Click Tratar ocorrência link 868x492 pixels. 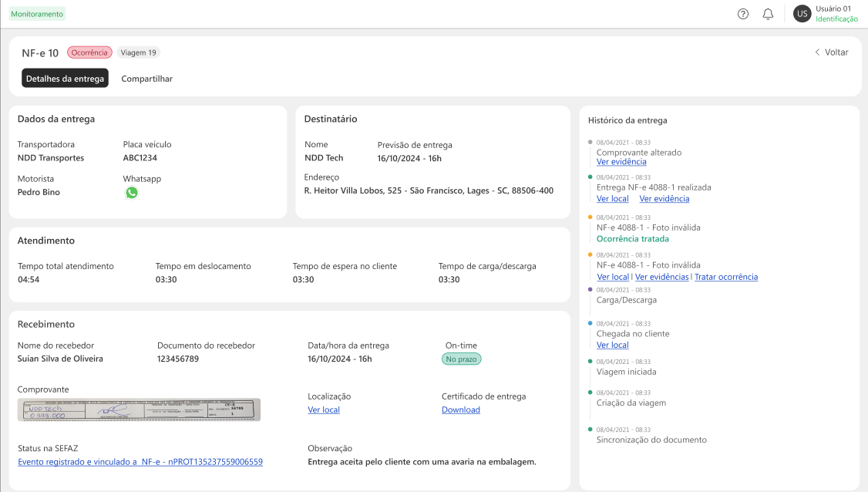click(725, 277)
